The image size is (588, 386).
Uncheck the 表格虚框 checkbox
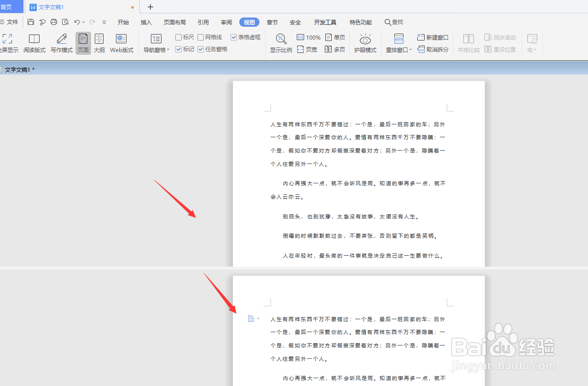(x=234, y=37)
